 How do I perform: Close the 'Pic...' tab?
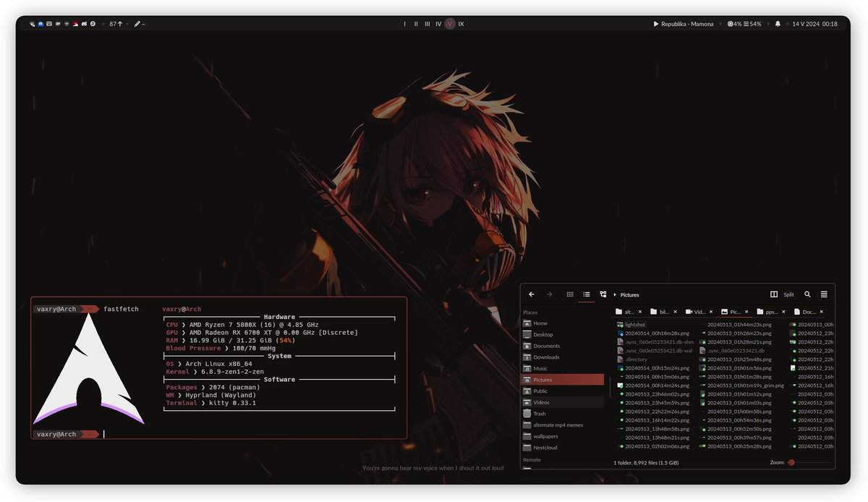point(747,312)
